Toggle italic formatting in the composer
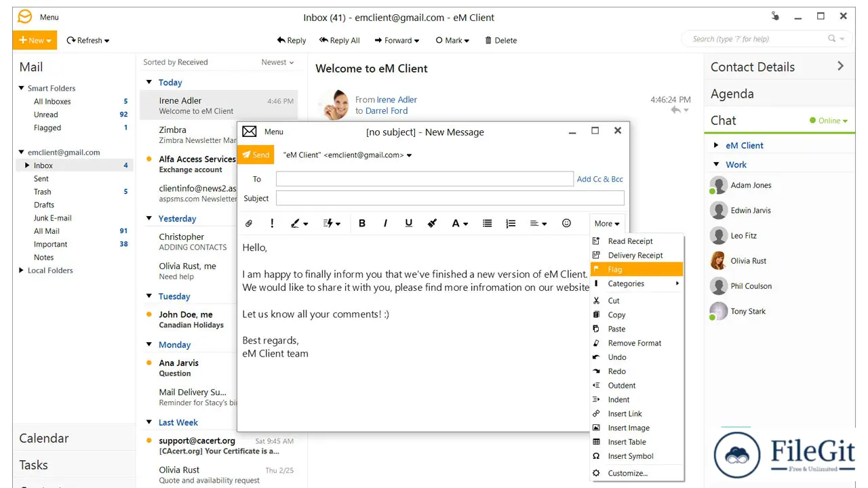The height and width of the screenshot is (488, 868). [x=385, y=223]
